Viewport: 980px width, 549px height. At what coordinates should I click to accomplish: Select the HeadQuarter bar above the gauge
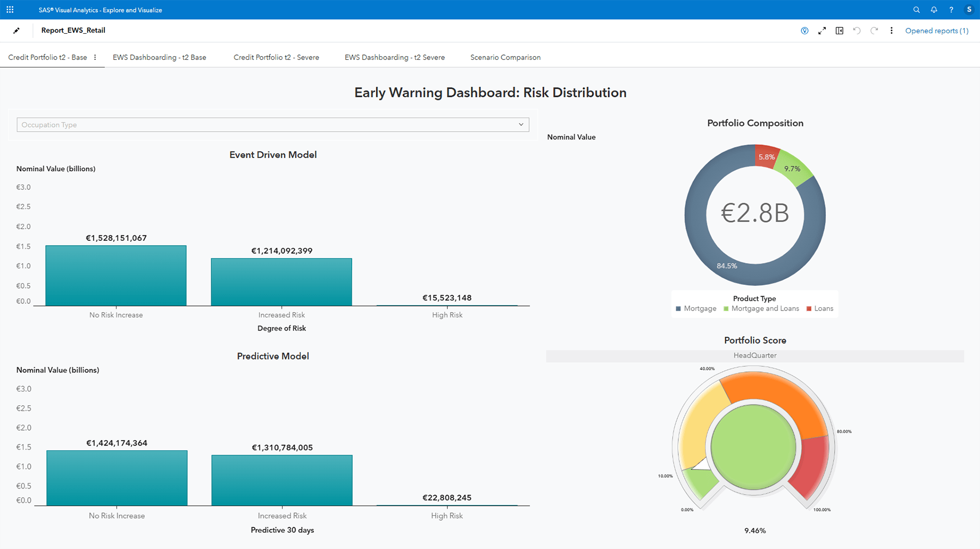click(755, 355)
